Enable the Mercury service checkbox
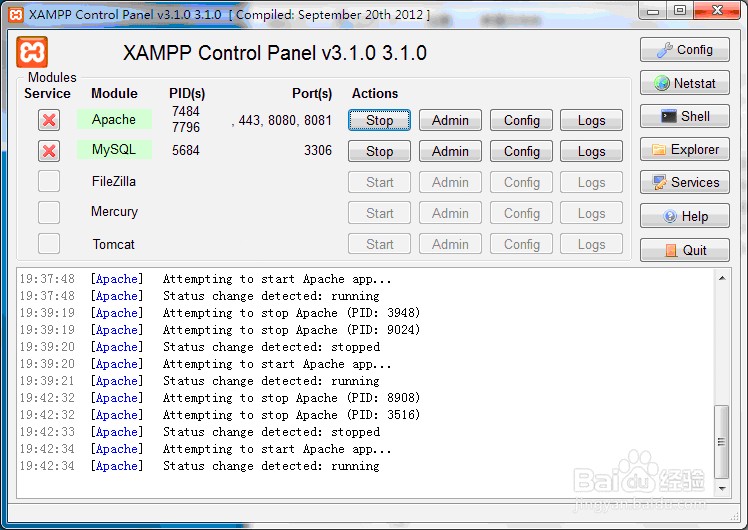 49,212
